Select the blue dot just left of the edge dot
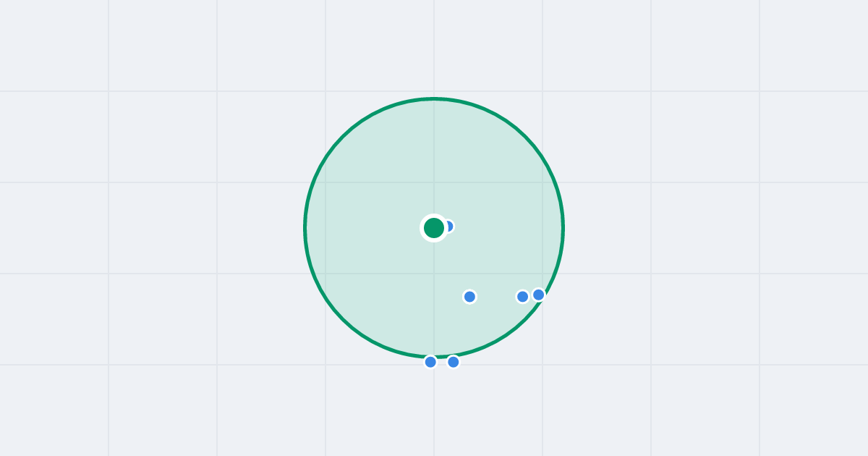This screenshot has width=868, height=456. [522, 297]
